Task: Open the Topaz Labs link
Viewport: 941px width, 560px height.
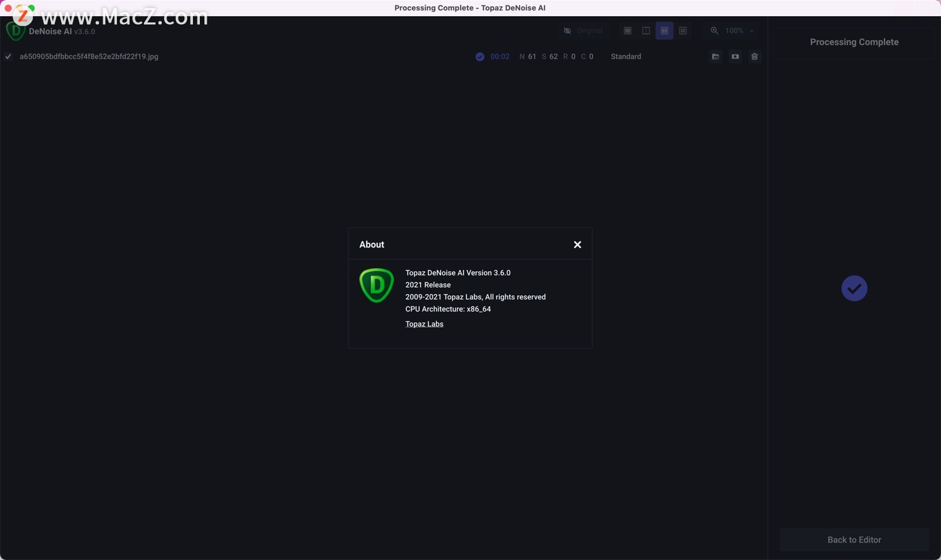Action: [x=424, y=324]
